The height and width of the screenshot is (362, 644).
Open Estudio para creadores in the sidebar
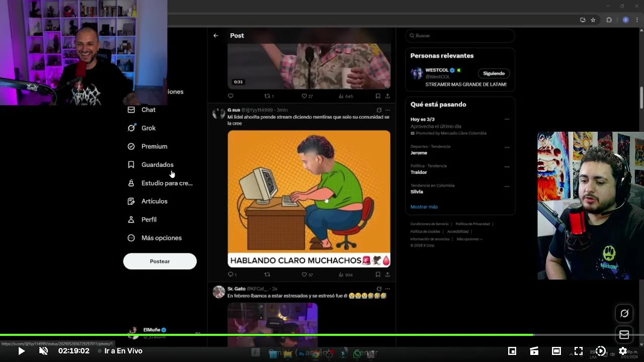click(x=160, y=183)
